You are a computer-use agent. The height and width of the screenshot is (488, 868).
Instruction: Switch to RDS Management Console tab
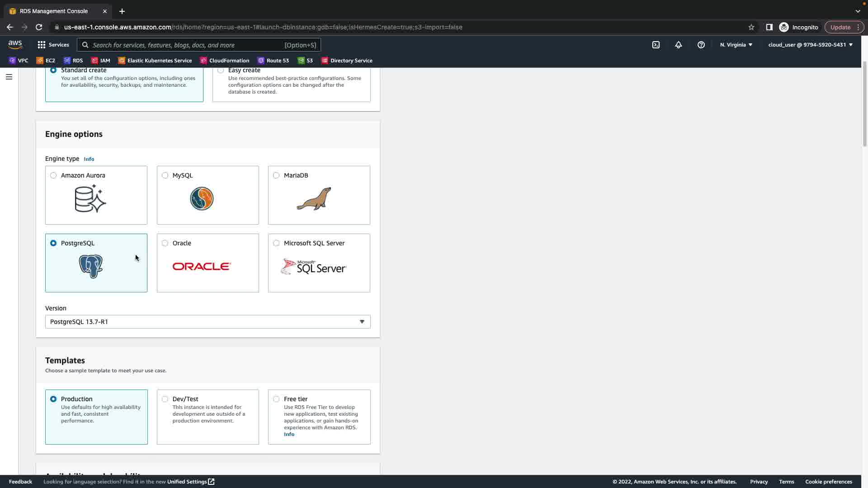54,11
